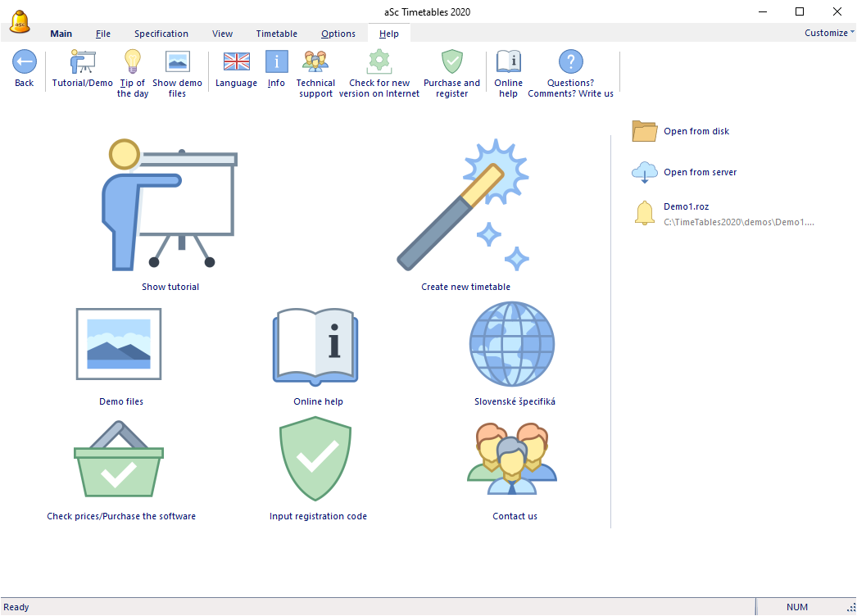Image resolution: width=857 pixels, height=616 pixels.
Task: Click the Demo1.roz file path text
Action: (x=739, y=223)
